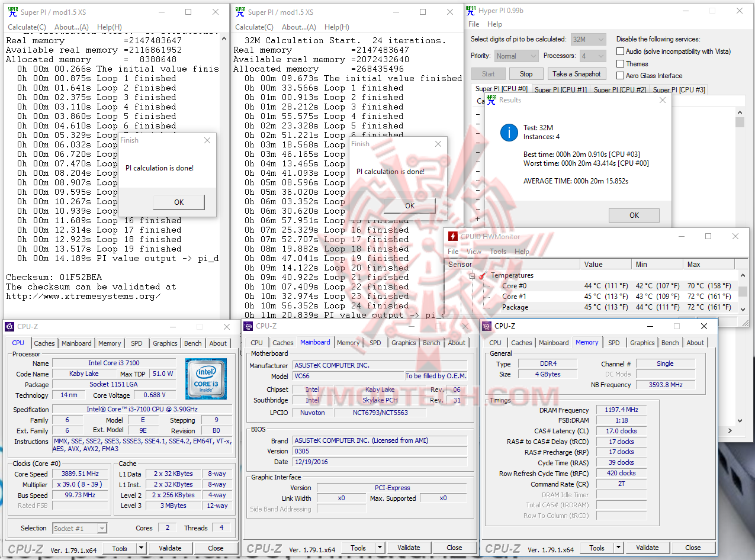The height and width of the screenshot is (560, 755).
Task: Open Graphics tab in CPU-Z CPU window
Action: (x=165, y=343)
